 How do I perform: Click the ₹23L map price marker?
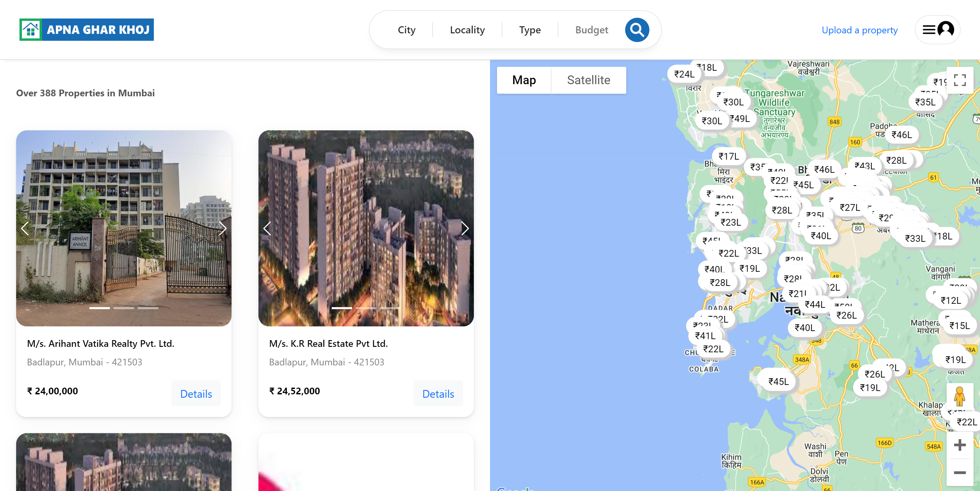pyautogui.click(x=730, y=222)
